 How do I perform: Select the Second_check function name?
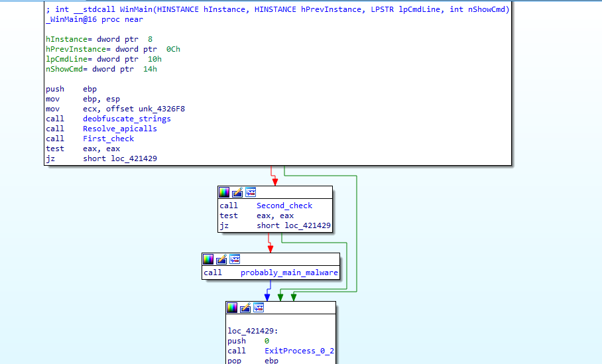[x=284, y=206]
